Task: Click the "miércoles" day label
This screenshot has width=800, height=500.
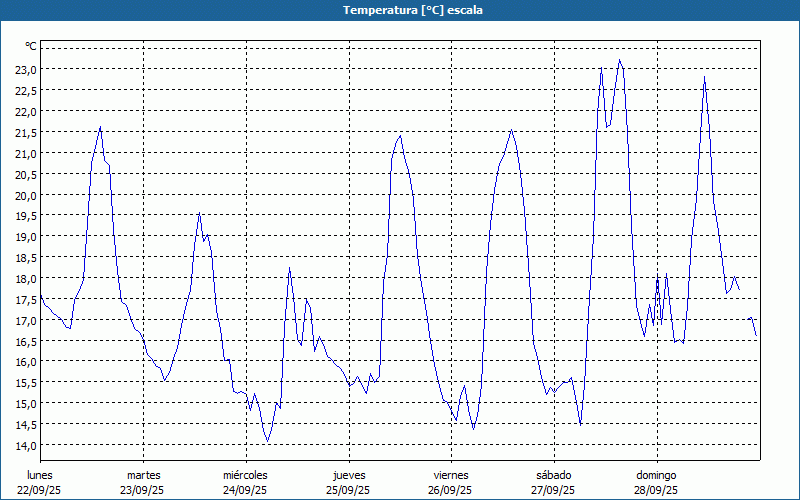Action: (x=245, y=474)
